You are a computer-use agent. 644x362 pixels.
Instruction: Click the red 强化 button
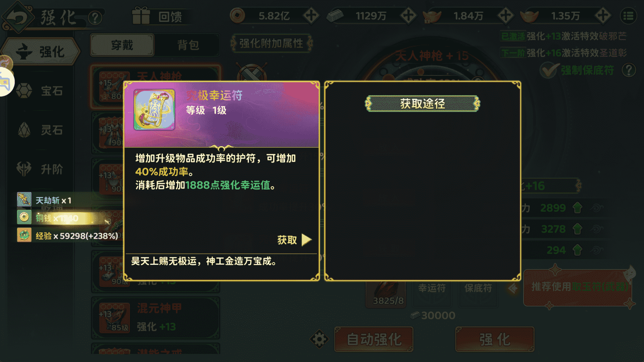pos(495,339)
